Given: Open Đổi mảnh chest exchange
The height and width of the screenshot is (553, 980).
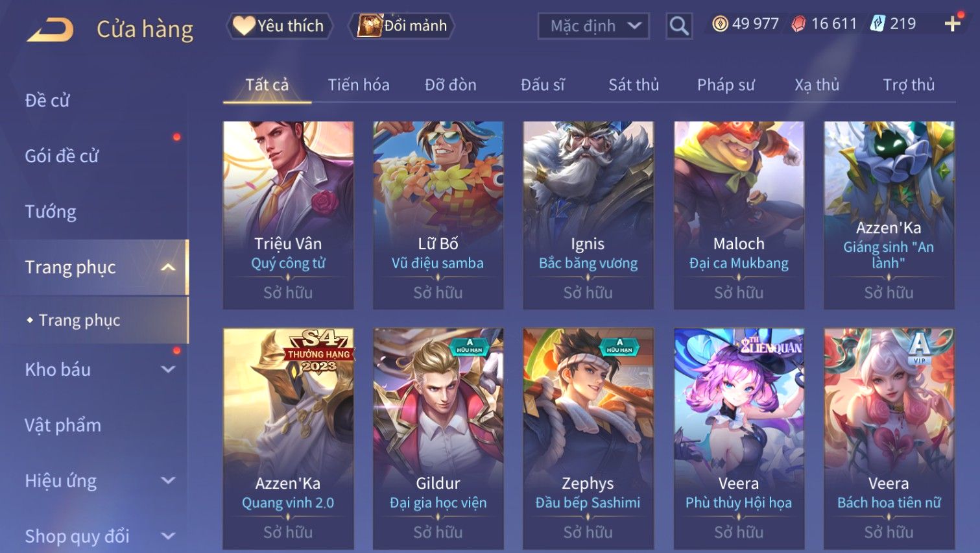Looking at the screenshot, I should pyautogui.click(x=402, y=26).
